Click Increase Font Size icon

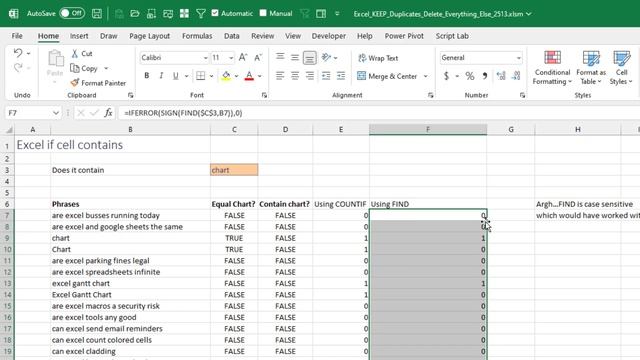tap(243, 58)
